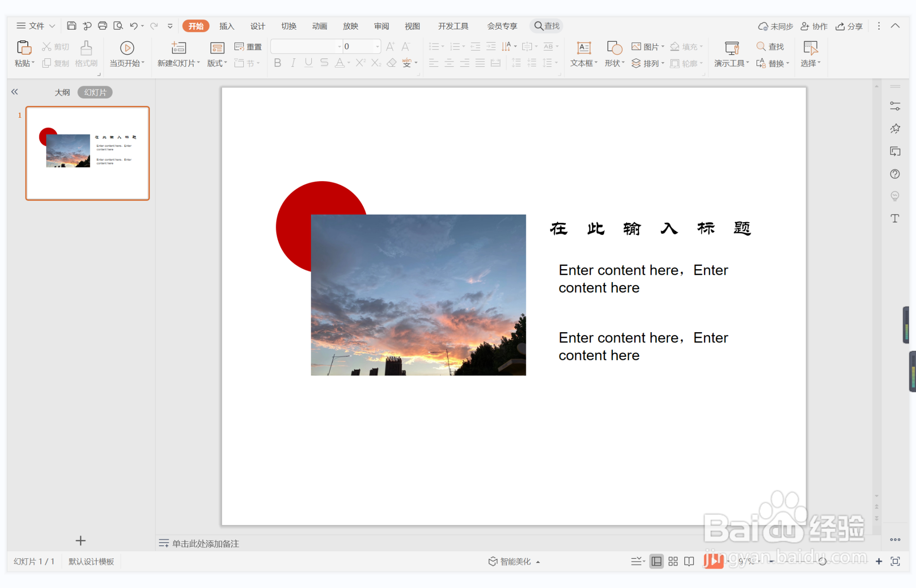This screenshot has width=916, height=588.
Task: Open the 插入 ribbon tab
Action: (x=227, y=26)
